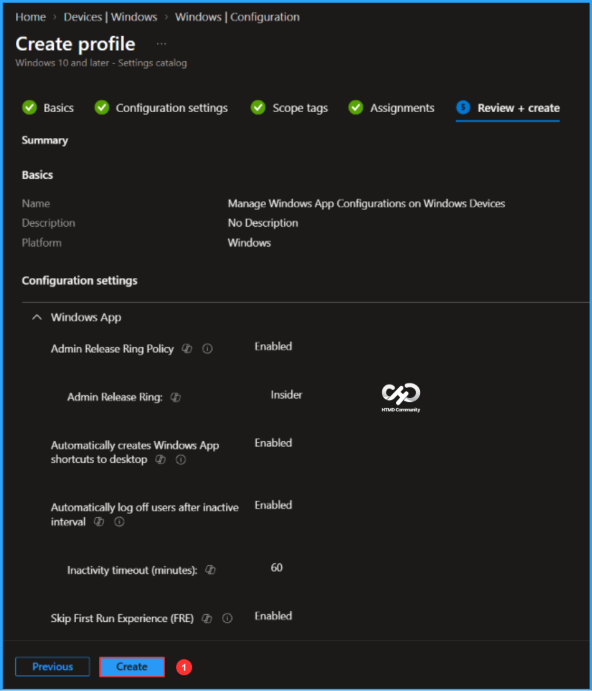This screenshot has width=592, height=691.
Task: Click the Platform value 'Windows'
Action: pos(249,243)
